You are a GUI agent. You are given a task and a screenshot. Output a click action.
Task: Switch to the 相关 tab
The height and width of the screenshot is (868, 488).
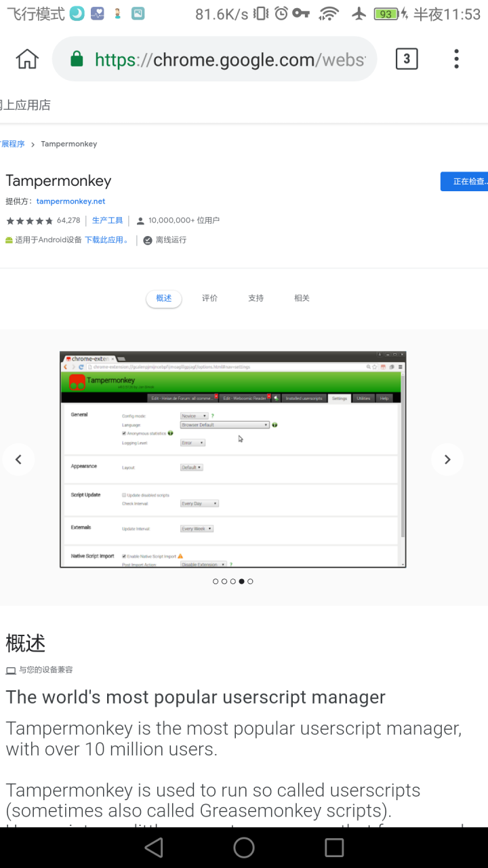coord(302,298)
